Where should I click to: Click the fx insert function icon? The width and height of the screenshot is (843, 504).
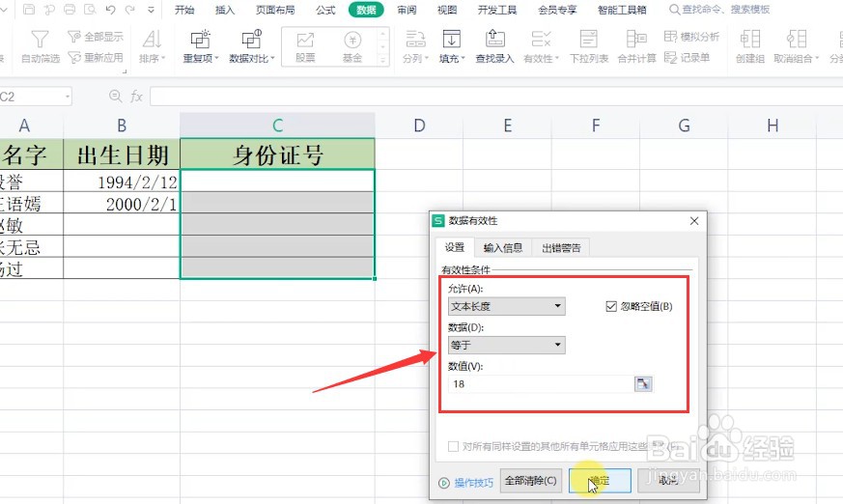(x=136, y=97)
